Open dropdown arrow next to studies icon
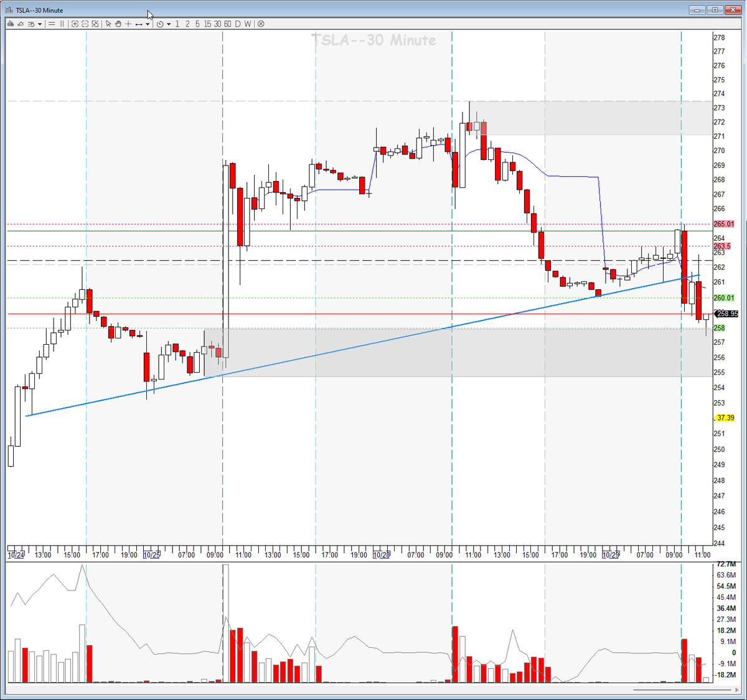 pos(40,24)
